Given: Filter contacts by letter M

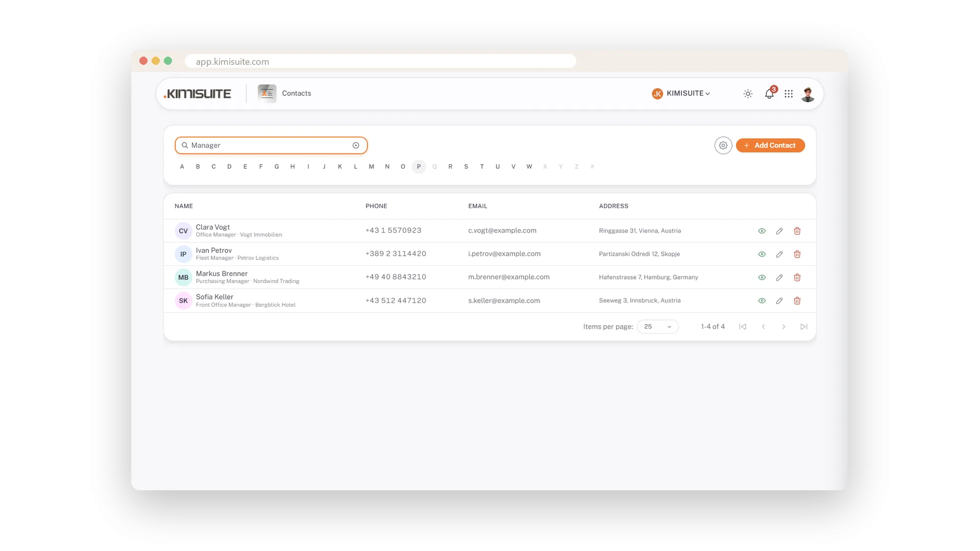Looking at the screenshot, I should (371, 167).
